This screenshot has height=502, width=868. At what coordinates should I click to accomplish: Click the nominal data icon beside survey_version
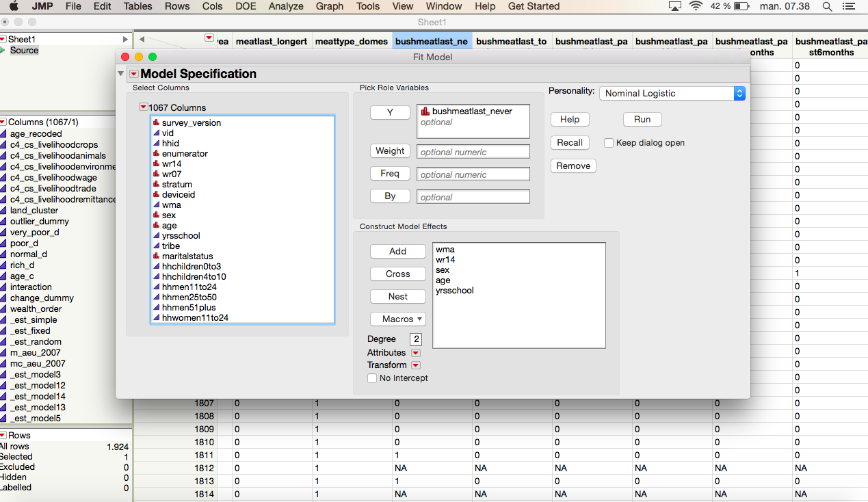156,122
